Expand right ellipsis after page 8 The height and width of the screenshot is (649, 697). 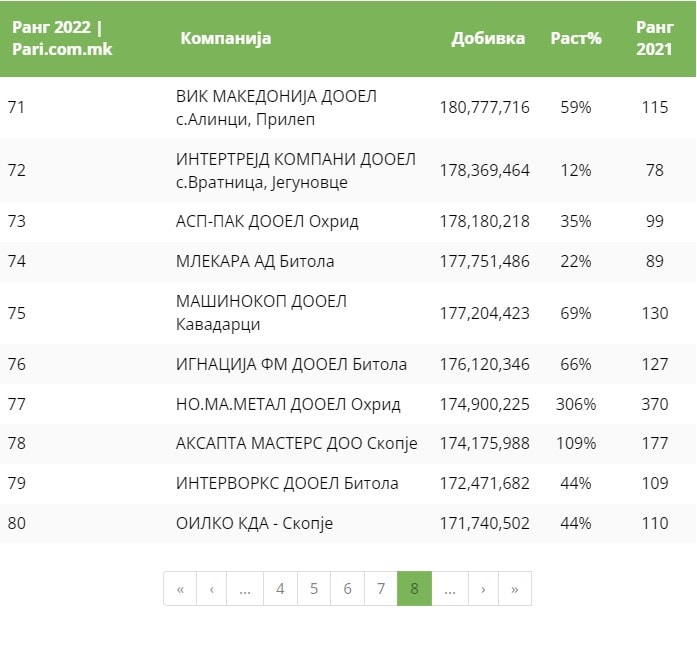click(449, 589)
